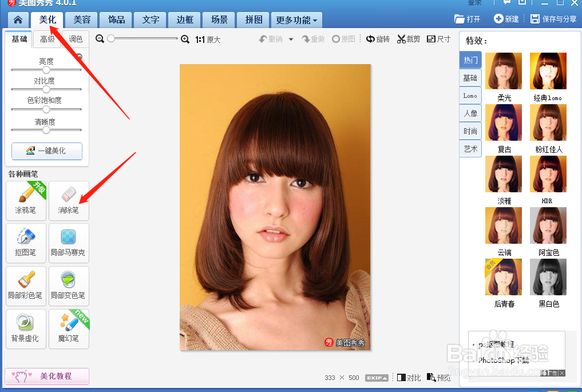Open the 旋转 rotate tool
Screen dimensions: 582x392
pos(378,39)
